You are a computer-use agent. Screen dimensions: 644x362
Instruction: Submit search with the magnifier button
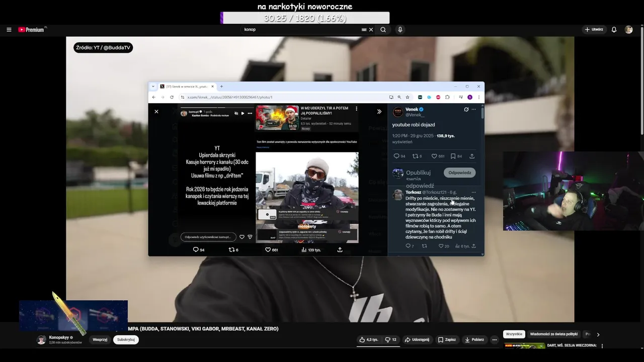point(383,30)
